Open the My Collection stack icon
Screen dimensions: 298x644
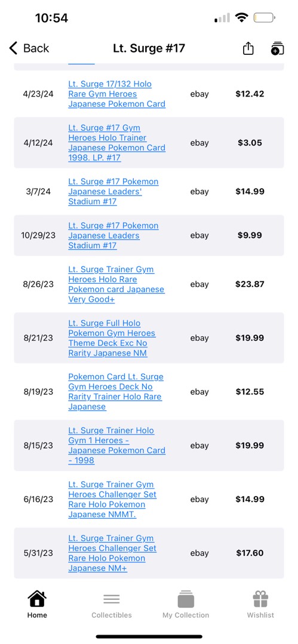coord(186,599)
